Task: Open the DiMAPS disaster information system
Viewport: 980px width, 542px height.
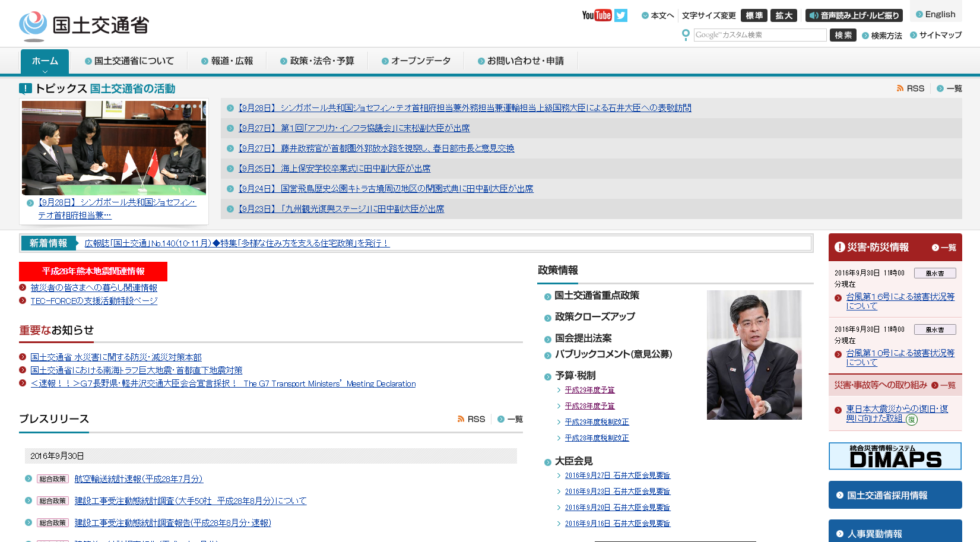Action: (x=895, y=457)
